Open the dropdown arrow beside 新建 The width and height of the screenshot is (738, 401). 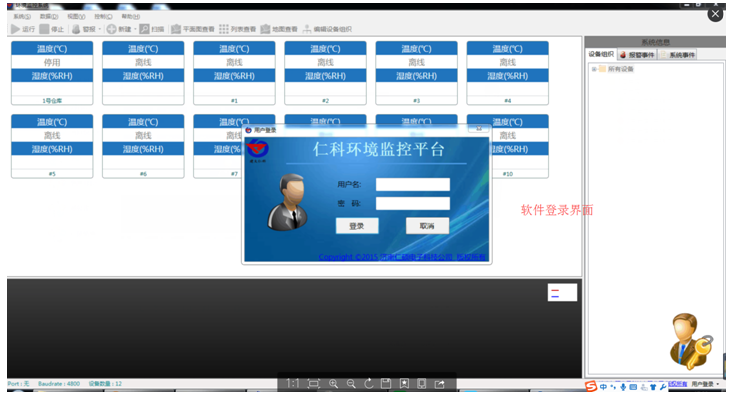pos(135,29)
